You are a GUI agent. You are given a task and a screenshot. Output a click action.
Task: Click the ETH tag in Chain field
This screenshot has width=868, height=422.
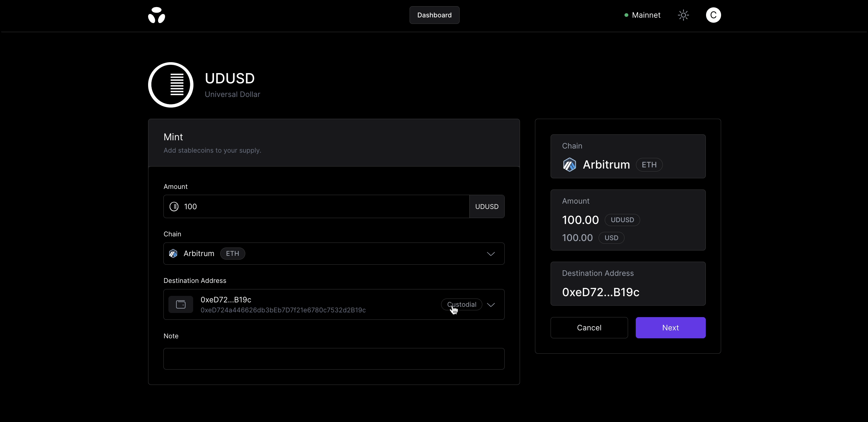pyautogui.click(x=233, y=254)
